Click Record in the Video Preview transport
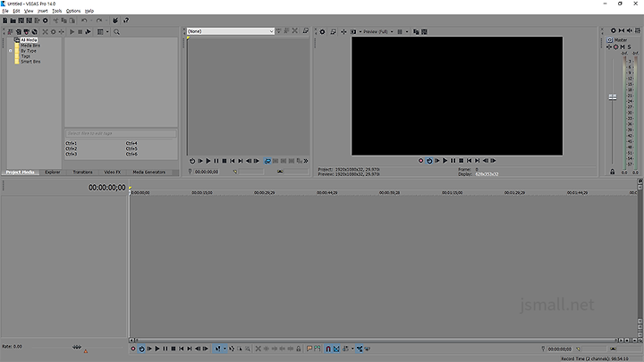The width and height of the screenshot is (644, 362). pyautogui.click(x=420, y=161)
